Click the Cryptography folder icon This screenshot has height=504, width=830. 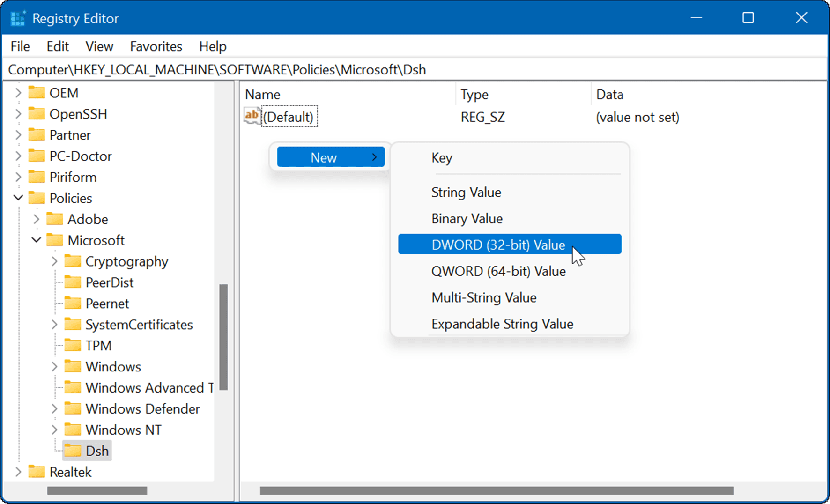tap(74, 261)
